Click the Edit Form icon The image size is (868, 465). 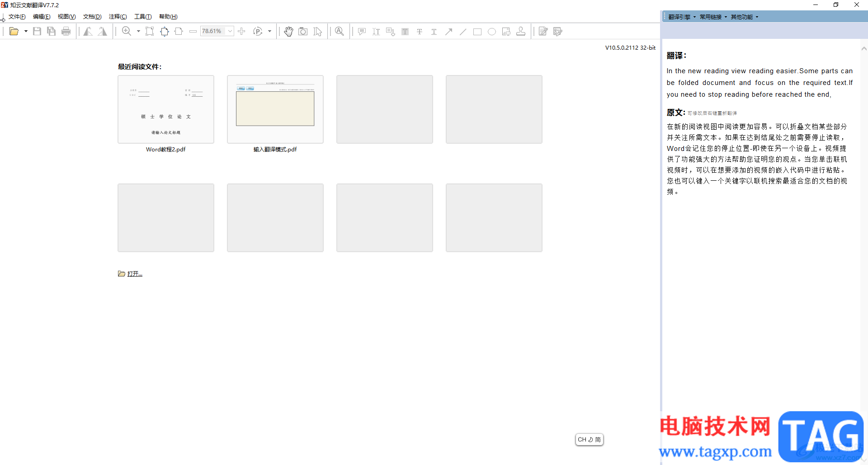[558, 31]
